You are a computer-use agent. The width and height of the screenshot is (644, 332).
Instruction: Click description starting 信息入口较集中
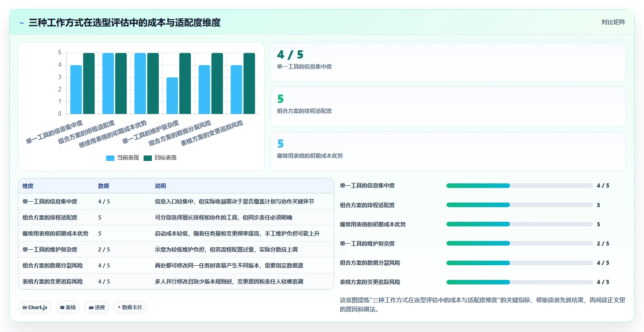tap(235, 202)
